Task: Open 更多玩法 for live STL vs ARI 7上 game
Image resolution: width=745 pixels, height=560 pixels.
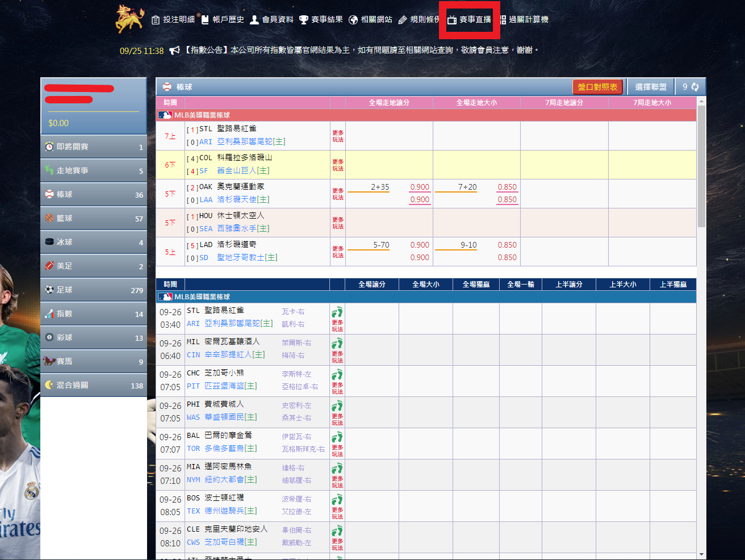Action: coord(338,136)
